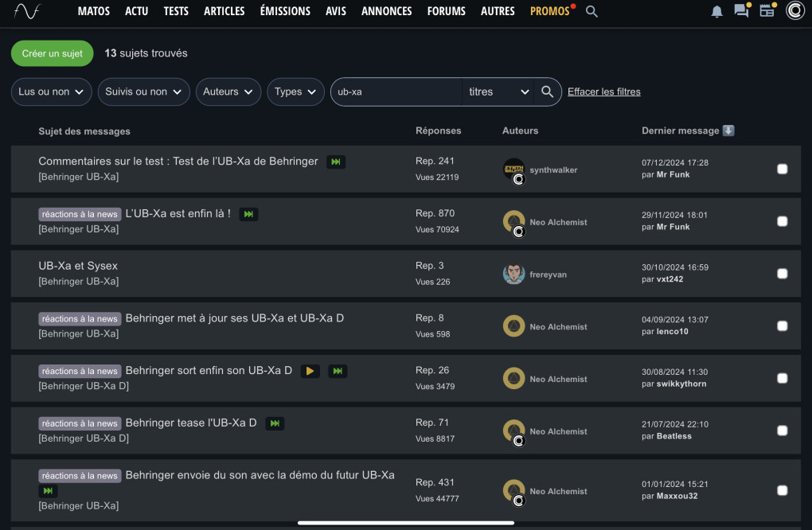Expand the Types filter dropdown
The width and height of the screenshot is (812, 530).
pyautogui.click(x=295, y=92)
